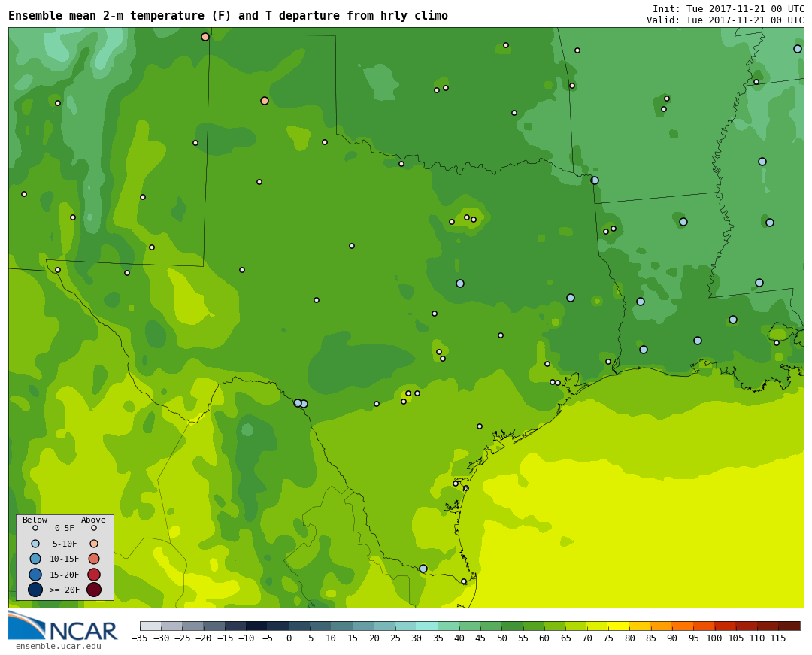Click the '115' colorbar tick label
This screenshot has height=655, width=812.
(x=778, y=638)
